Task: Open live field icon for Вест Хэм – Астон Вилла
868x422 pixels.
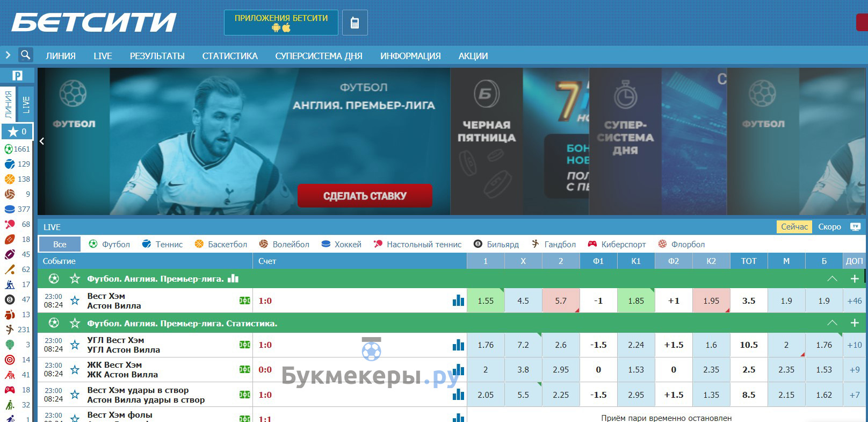Action: point(245,301)
